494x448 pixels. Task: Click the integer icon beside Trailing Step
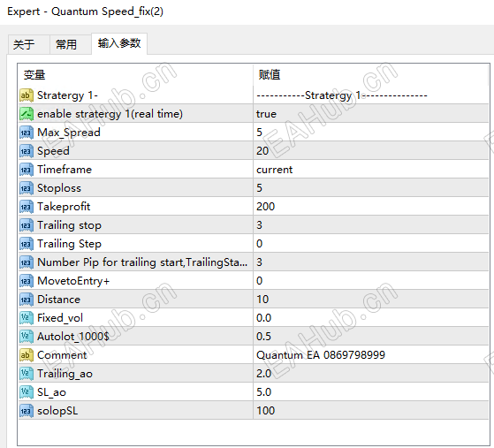pyautogui.click(x=27, y=244)
